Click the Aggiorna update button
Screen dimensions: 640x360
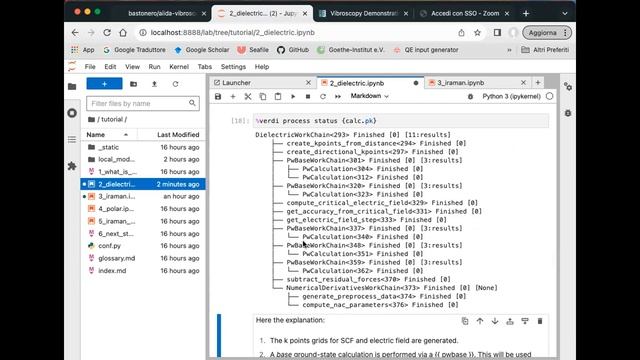coord(547,33)
